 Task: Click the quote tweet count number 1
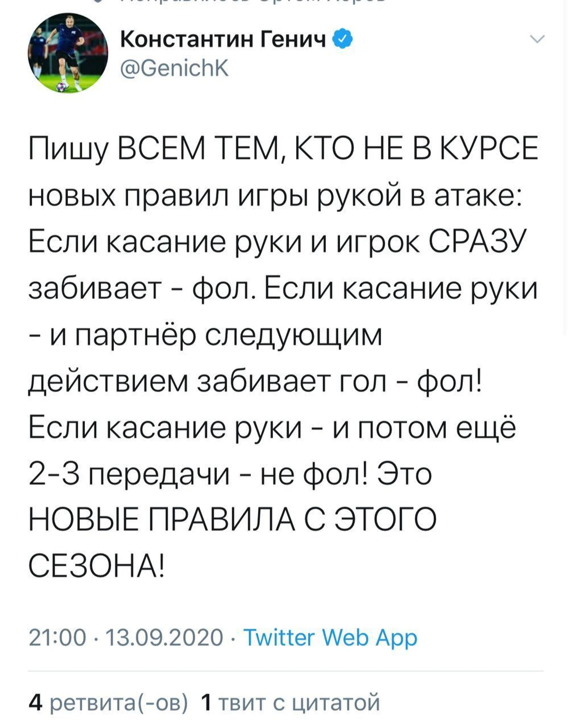[x=206, y=703]
